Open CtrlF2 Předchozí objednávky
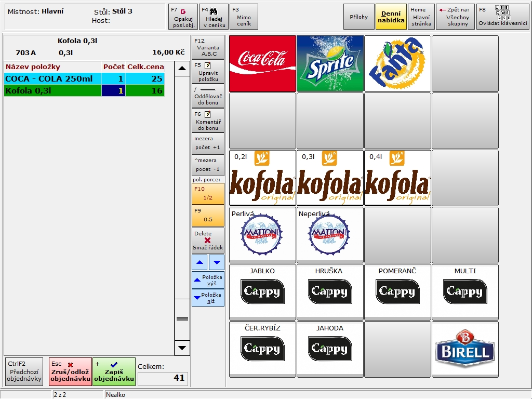532x399 pixels. [24, 372]
